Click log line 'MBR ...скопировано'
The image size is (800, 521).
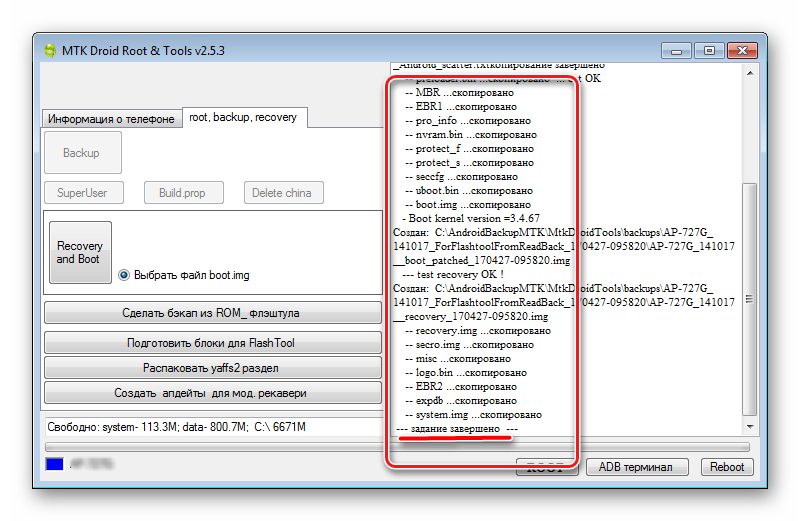pos(459,93)
